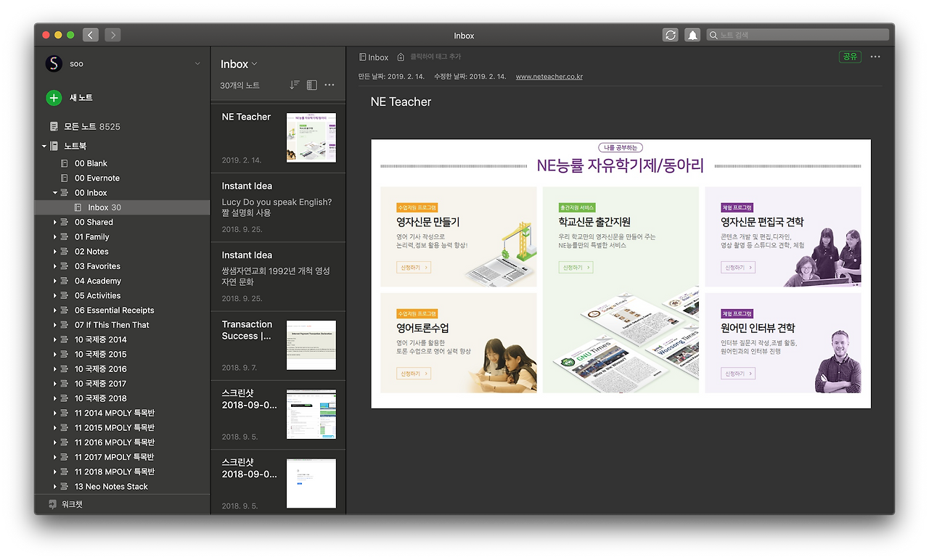Collapse the 노트북 section triangle
Image resolution: width=929 pixels, height=560 pixels.
click(x=44, y=147)
